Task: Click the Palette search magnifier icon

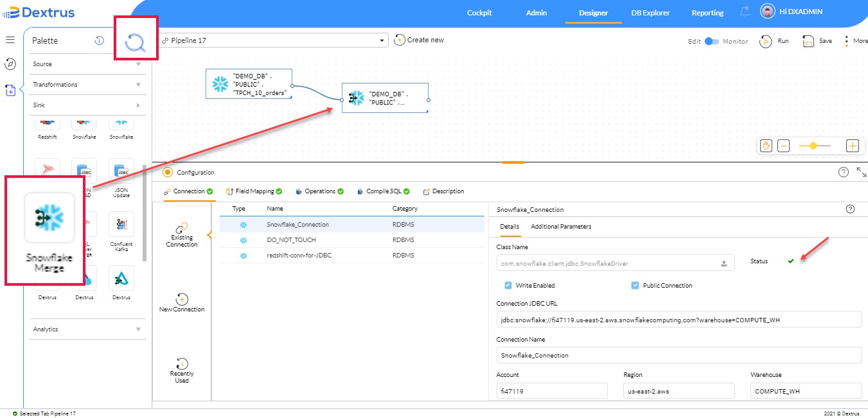Action: [136, 42]
